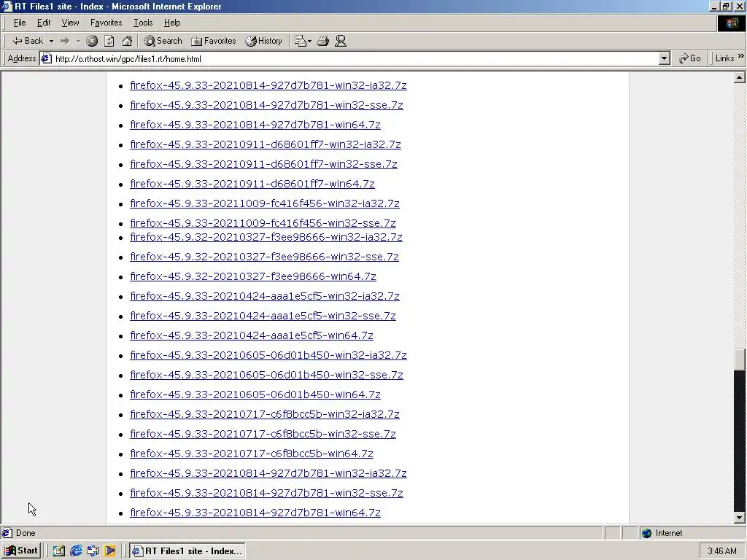Image resolution: width=747 pixels, height=560 pixels.
Task: Open firefox-45.9.33-20211009-fc416f456-win32-sse.7z link
Action: 263,223
